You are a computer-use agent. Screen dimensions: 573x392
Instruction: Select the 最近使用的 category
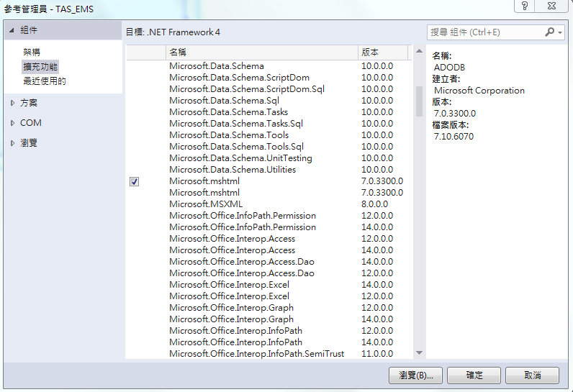pyautogui.click(x=45, y=81)
